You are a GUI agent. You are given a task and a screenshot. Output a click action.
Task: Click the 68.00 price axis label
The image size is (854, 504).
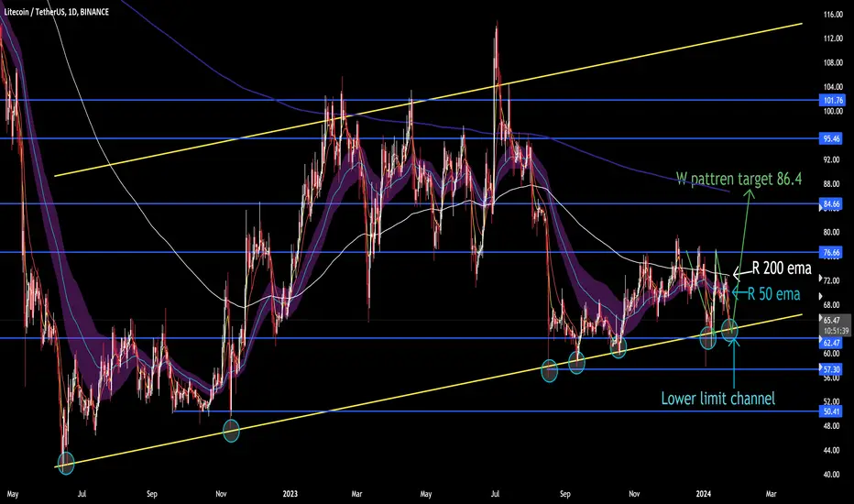[x=832, y=305]
